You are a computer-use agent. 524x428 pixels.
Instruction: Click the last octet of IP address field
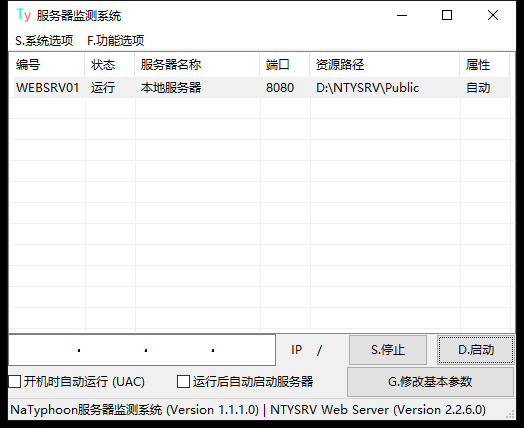coord(244,350)
